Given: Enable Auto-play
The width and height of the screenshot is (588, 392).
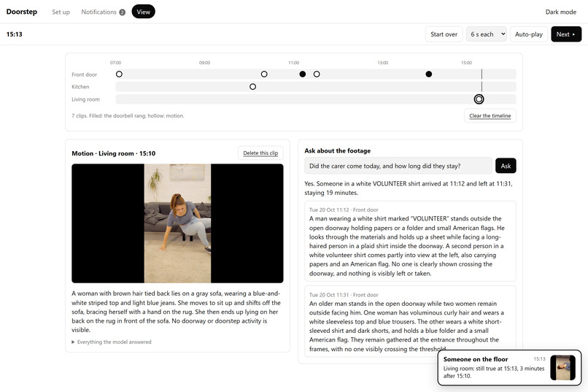Looking at the screenshot, I should 529,34.
